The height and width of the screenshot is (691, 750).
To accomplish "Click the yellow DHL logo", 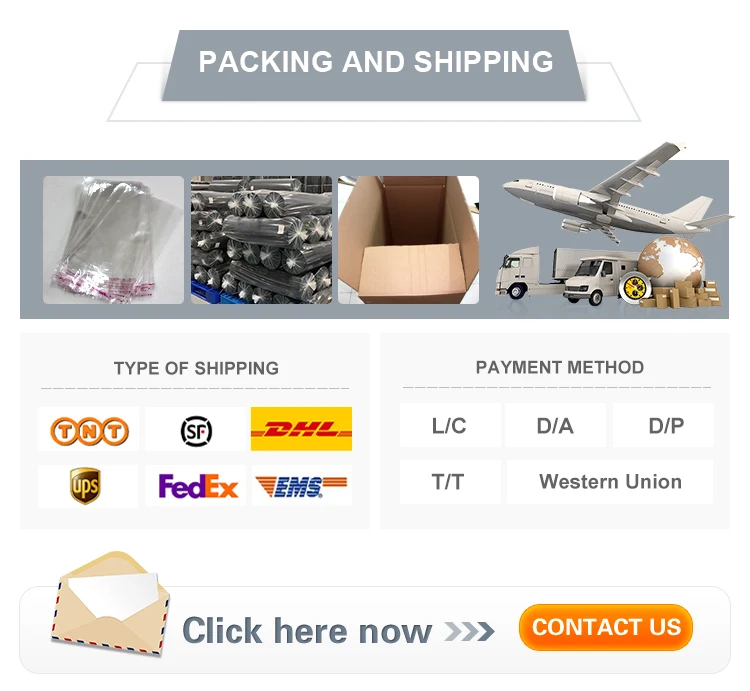I will tap(301, 428).
